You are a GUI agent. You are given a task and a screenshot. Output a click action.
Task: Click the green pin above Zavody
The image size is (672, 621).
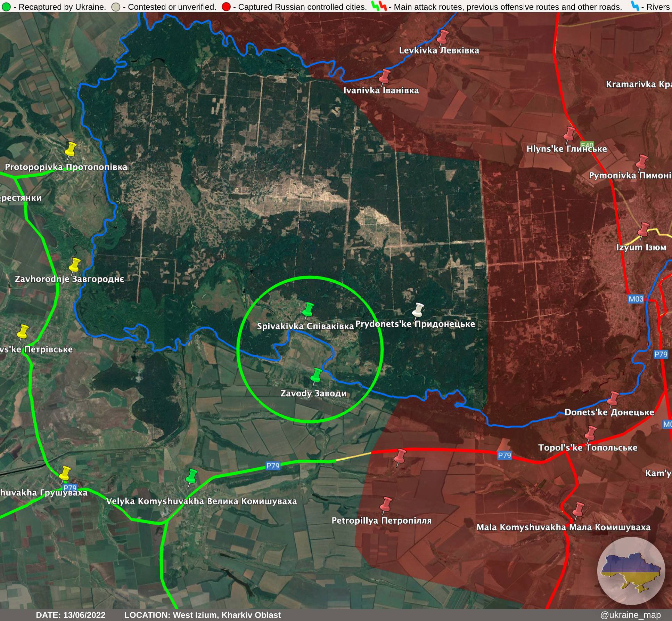point(316,375)
